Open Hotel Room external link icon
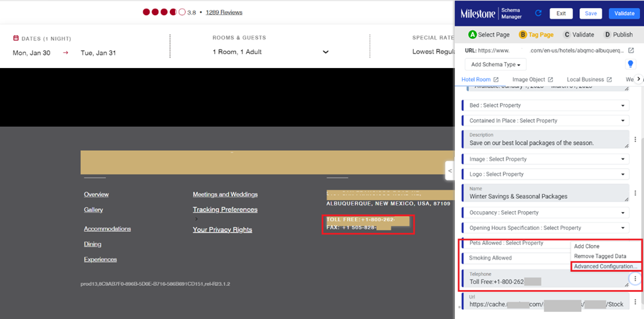The image size is (644, 319). pyautogui.click(x=496, y=79)
